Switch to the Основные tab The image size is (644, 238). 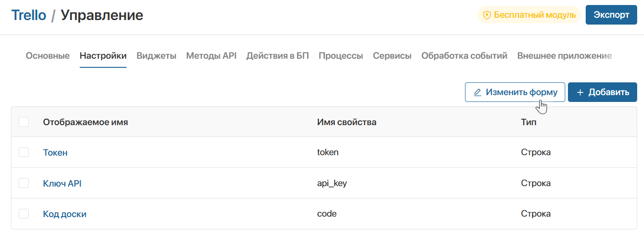pyautogui.click(x=48, y=56)
